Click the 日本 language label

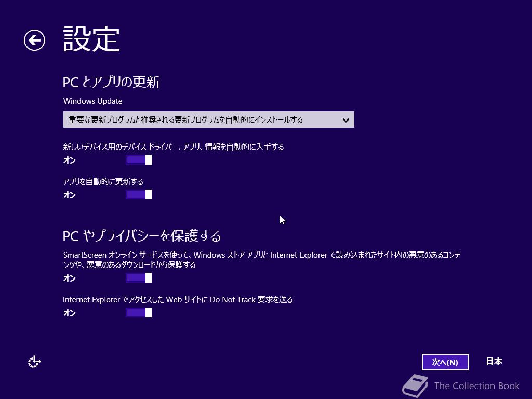click(x=494, y=362)
